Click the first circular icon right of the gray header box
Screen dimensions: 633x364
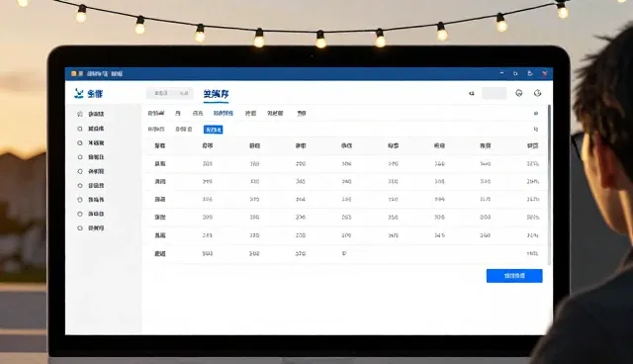(518, 93)
